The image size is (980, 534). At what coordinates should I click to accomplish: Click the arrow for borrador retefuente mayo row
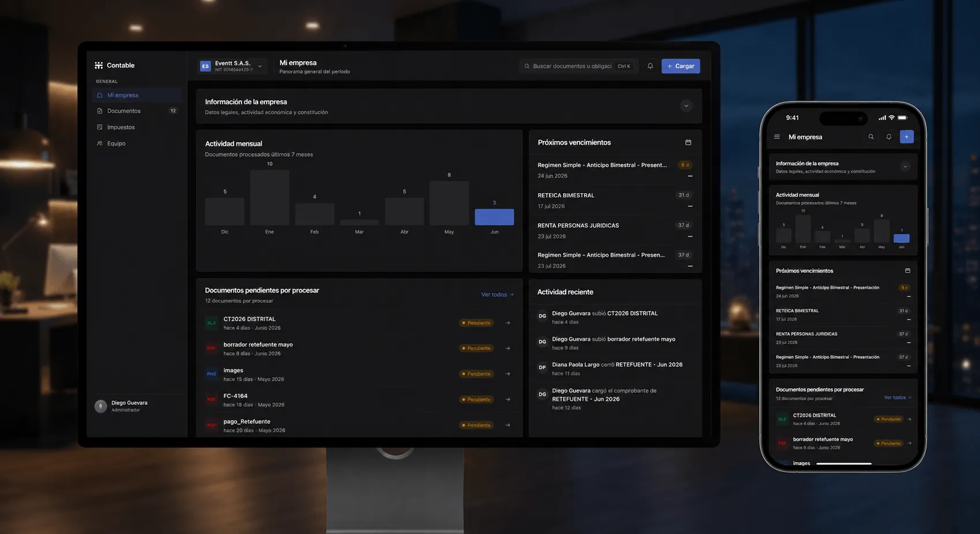[508, 348]
